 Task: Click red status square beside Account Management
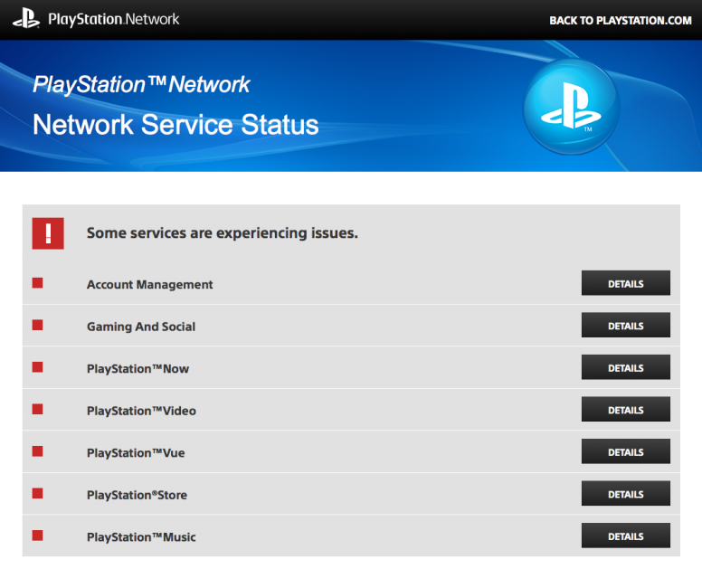[38, 283]
